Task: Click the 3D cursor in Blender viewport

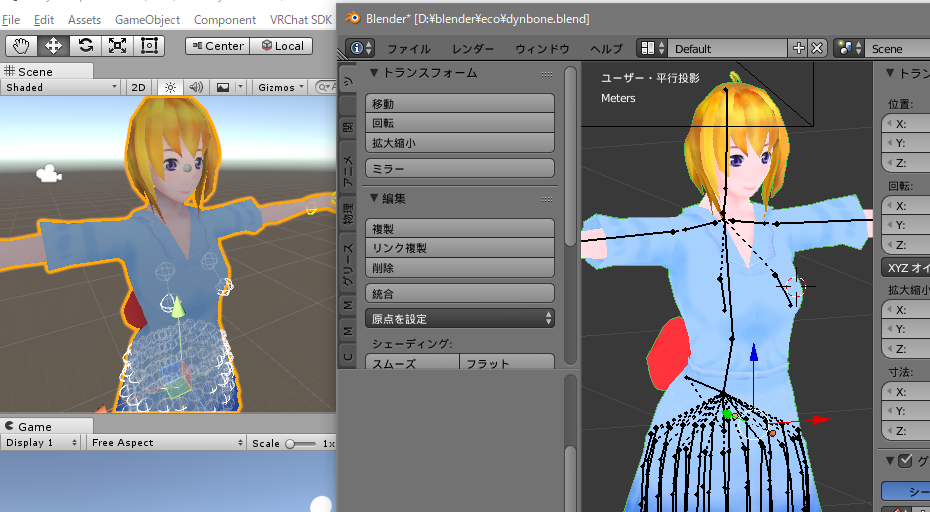Action: pos(795,287)
